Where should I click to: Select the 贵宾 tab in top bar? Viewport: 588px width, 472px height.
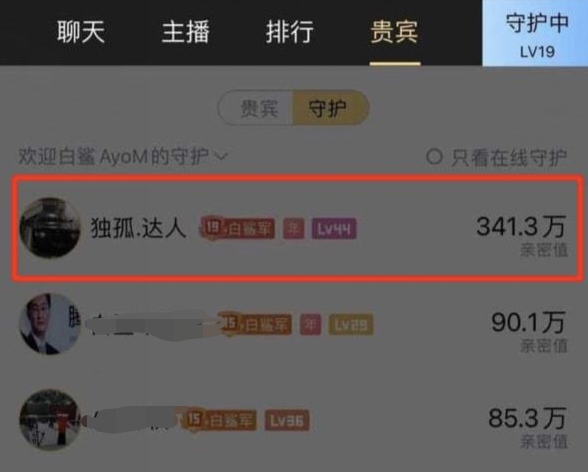pos(394,32)
